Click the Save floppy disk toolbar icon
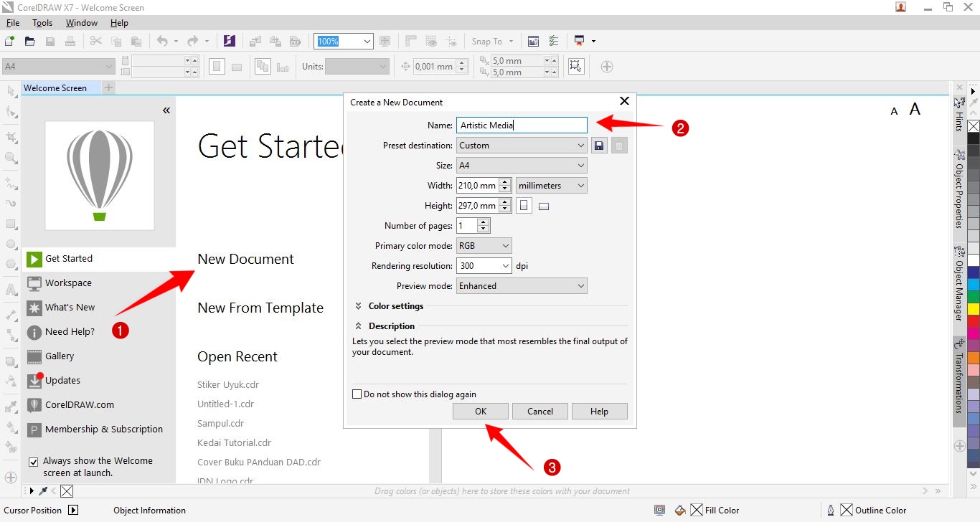The width and height of the screenshot is (980, 522). [x=50, y=41]
